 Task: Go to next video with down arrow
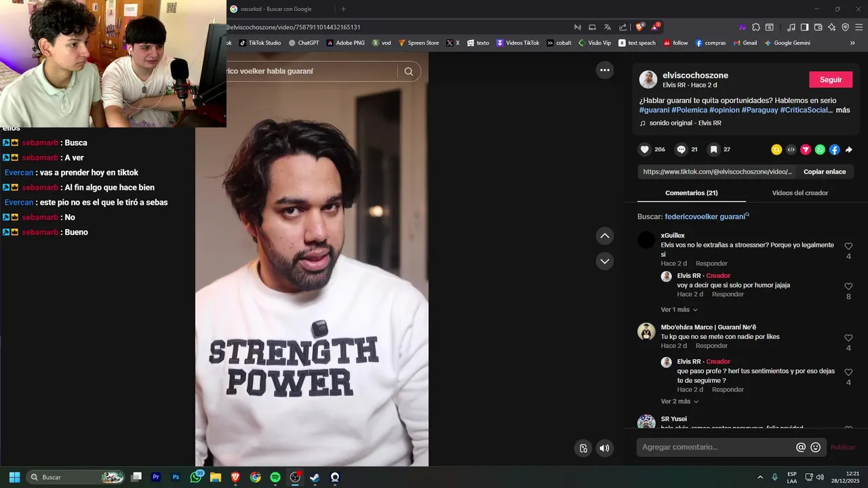[x=605, y=261]
